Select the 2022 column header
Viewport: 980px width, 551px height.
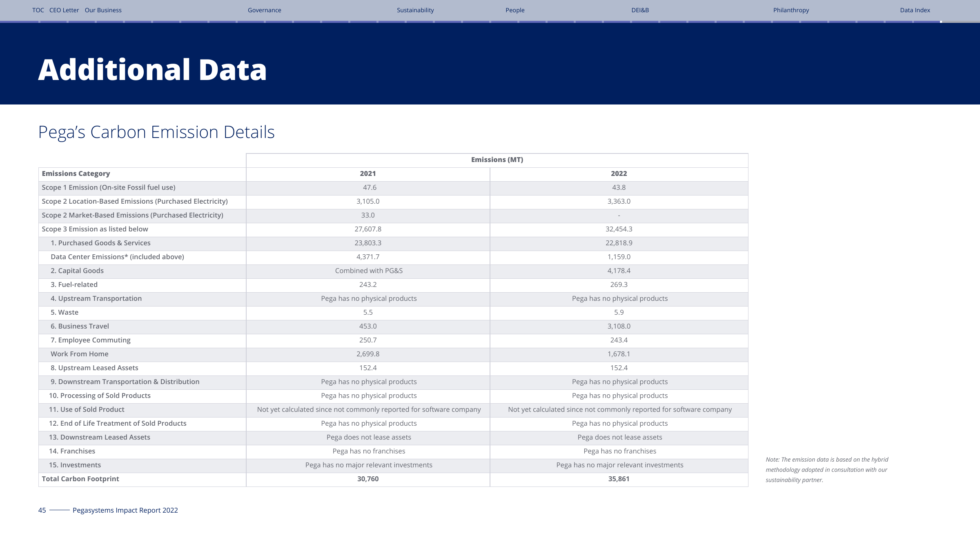pyautogui.click(x=619, y=173)
